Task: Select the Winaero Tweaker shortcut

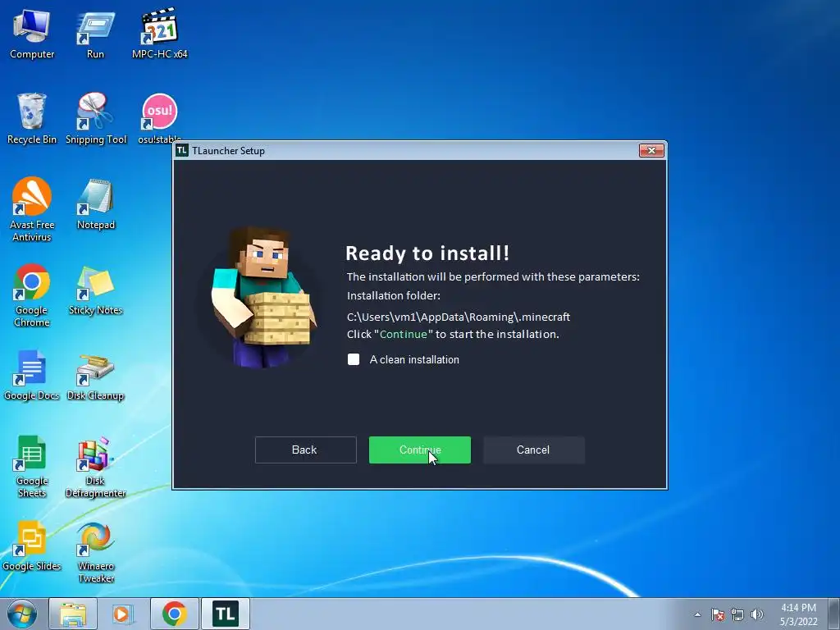Action: tap(96, 552)
